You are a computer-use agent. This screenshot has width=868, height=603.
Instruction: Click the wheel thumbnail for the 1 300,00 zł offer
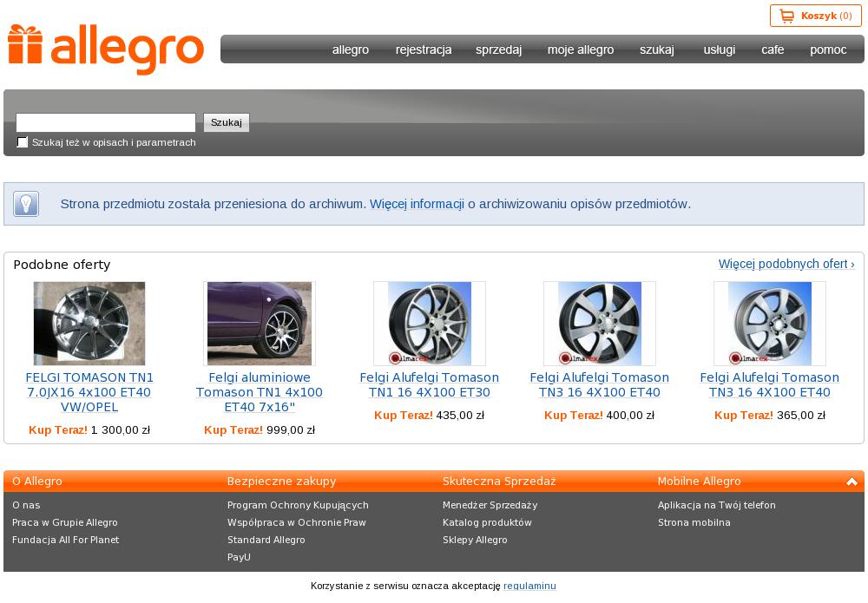[89, 324]
